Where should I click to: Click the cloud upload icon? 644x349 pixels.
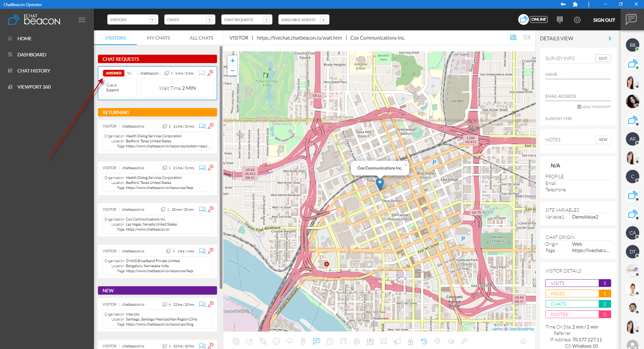pos(290,341)
